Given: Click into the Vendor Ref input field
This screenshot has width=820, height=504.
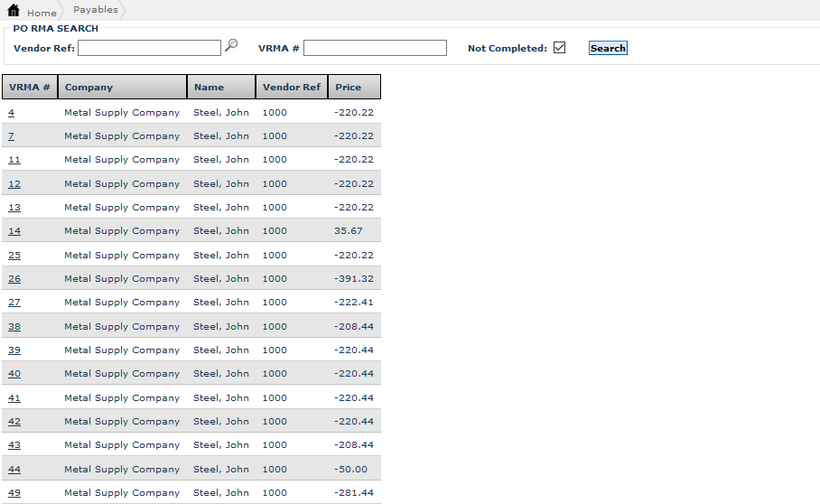Looking at the screenshot, I should (x=149, y=48).
